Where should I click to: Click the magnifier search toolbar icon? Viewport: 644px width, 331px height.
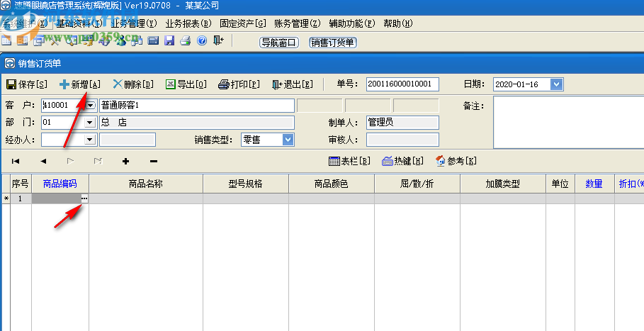pos(72,40)
